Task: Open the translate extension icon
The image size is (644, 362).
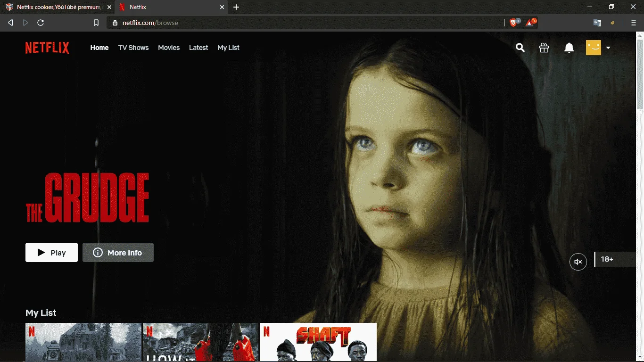Action: point(597,23)
